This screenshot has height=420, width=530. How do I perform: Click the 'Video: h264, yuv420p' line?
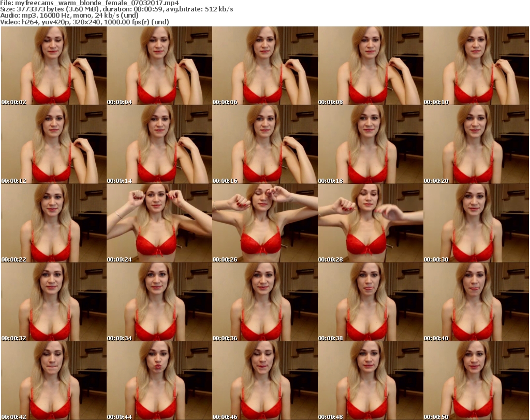tap(84, 22)
